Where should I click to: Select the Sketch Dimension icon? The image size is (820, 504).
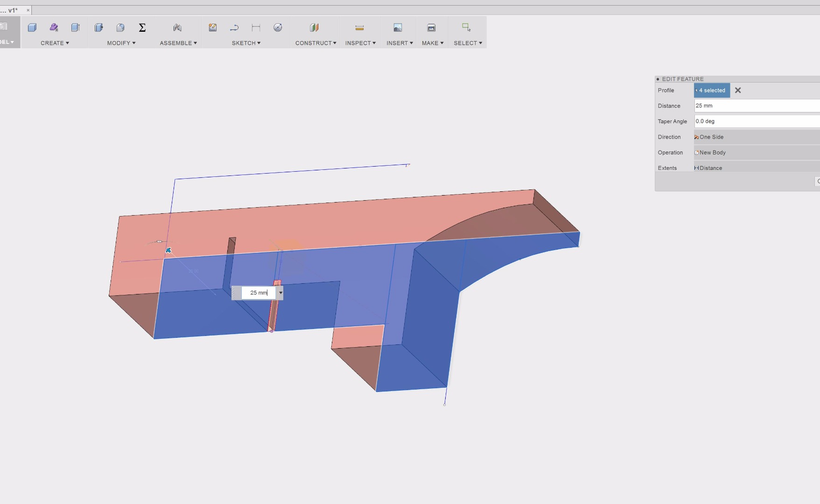(x=256, y=28)
